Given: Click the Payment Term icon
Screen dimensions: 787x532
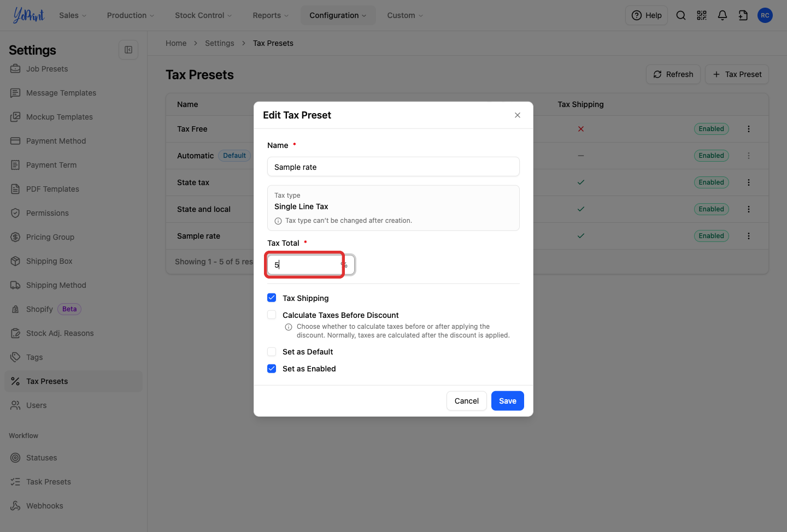Looking at the screenshot, I should click(x=15, y=165).
